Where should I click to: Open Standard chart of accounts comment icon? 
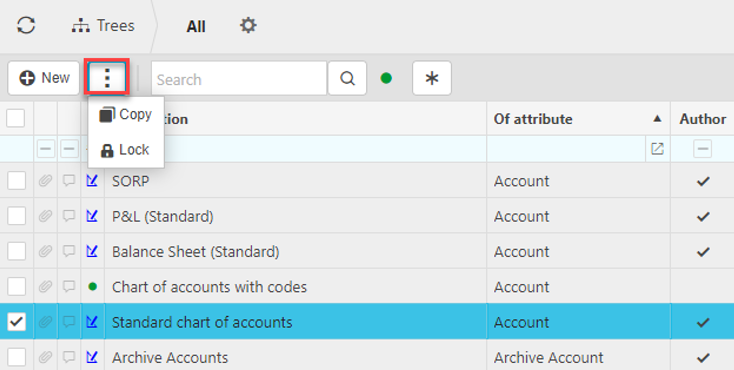tap(69, 322)
